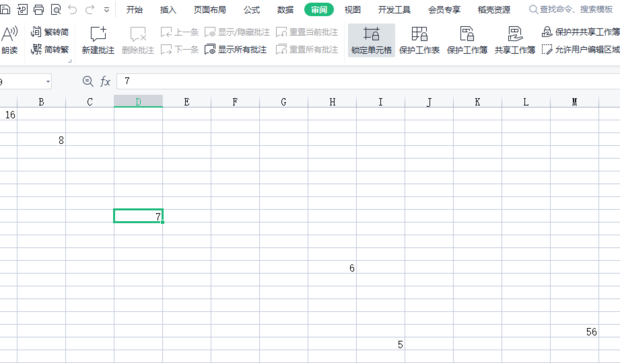This screenshot has height=363, width=620.
Task: Open the 开始 tab
Action: click(x=134, y=9)
